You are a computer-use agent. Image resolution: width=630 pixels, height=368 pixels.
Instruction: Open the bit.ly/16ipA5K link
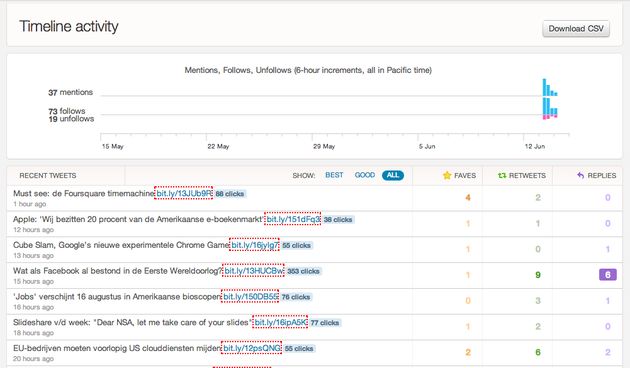280,322
